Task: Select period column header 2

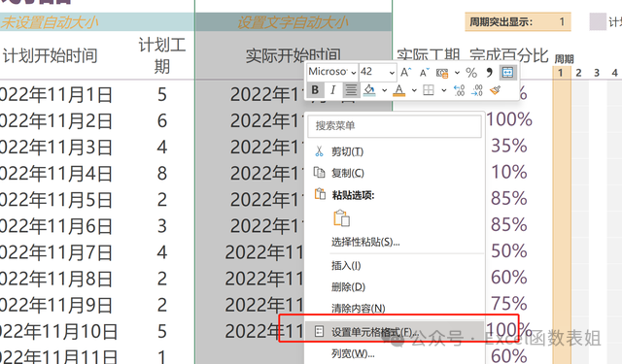Action: 579,73
